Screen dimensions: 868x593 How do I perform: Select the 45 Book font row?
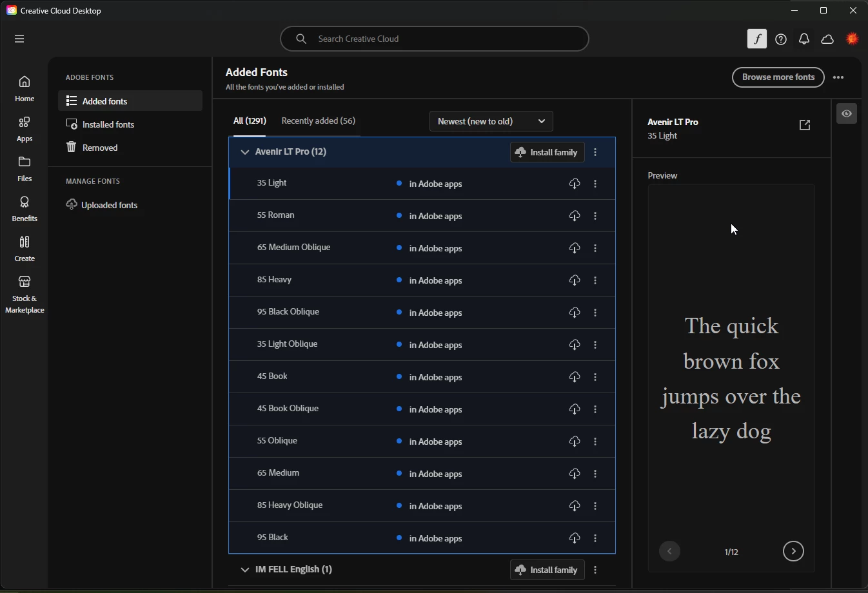pos(422,377)
